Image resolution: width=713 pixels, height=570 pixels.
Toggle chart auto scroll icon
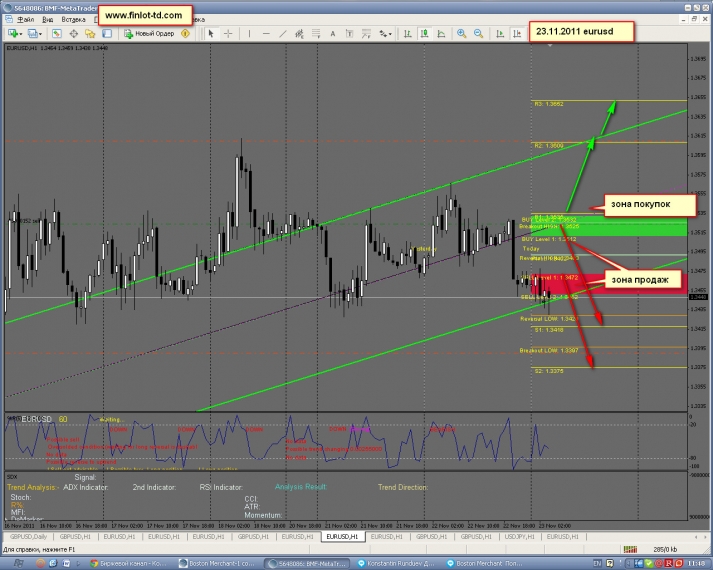pos(500,33)
